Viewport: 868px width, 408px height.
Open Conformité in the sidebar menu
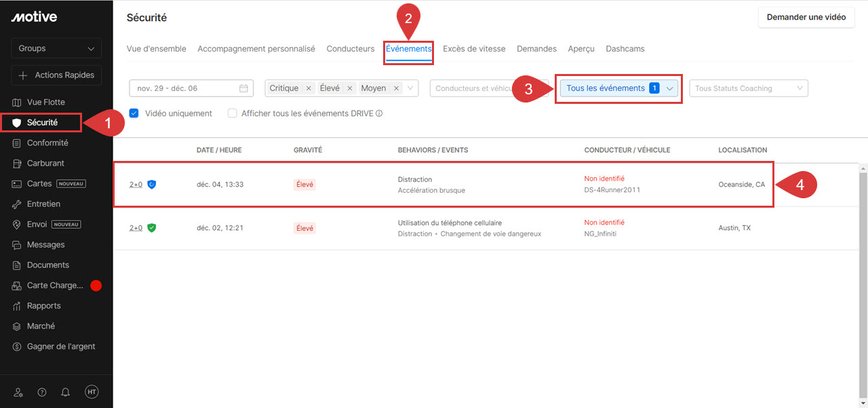pos(47,143)
